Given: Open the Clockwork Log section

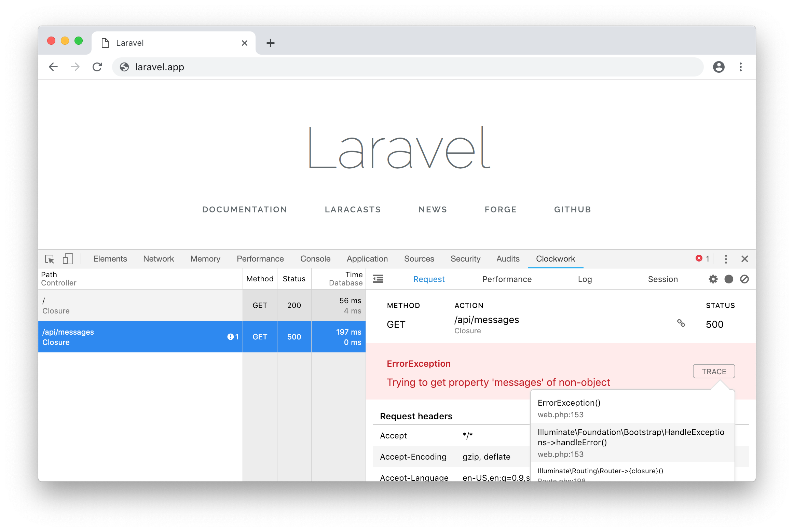Looking at the screenshot, I should [x=585, y=279].
